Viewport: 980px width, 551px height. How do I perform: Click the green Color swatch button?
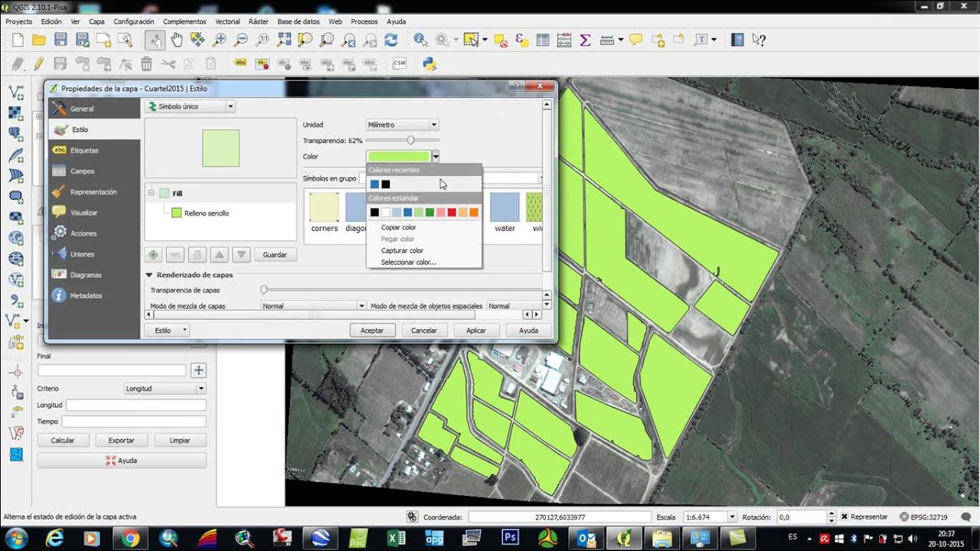pos(399,157)
